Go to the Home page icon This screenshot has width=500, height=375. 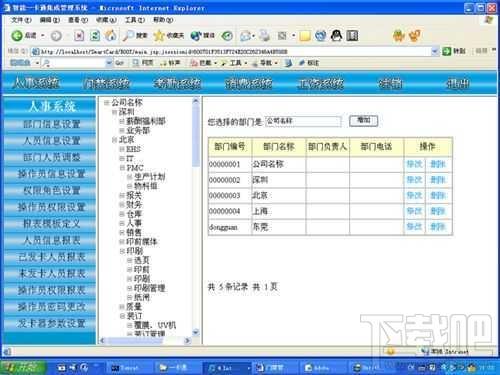pos(111,35)
